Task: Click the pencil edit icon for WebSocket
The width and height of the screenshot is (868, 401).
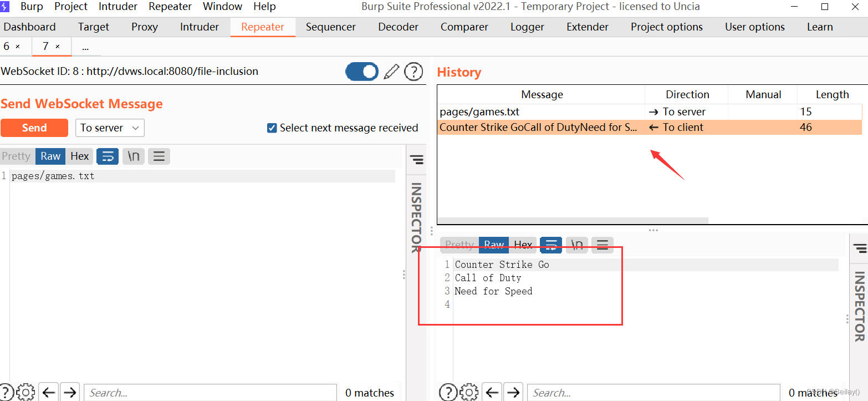Action: pyautogui.click(x=391, y=72)
